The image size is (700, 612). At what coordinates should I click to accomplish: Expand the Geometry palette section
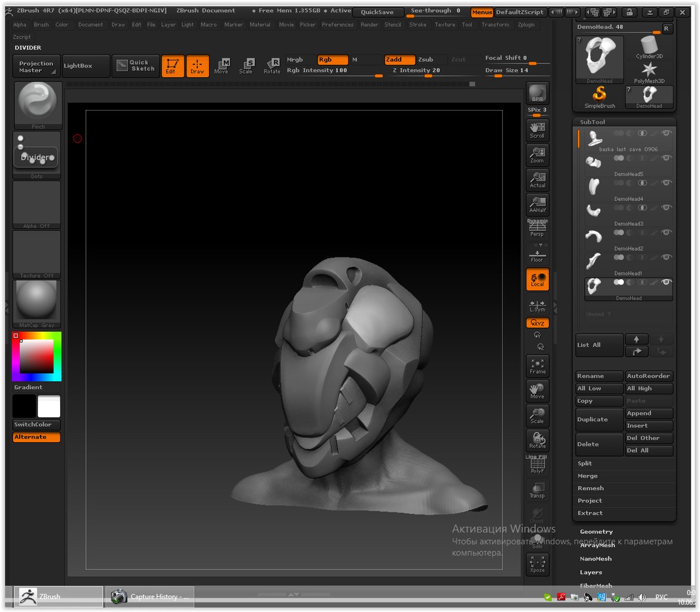tap(596, 531)
